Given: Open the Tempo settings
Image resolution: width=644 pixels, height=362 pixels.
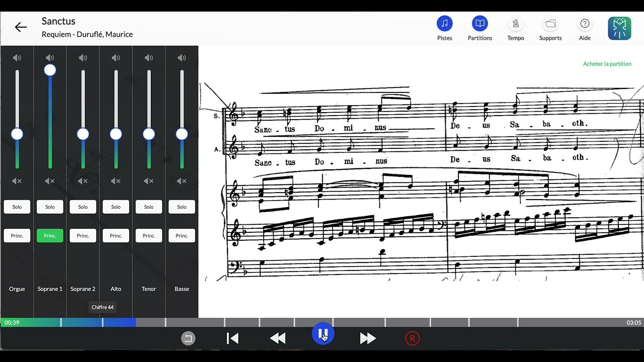Looking at the screenshot, I should [x=516, y=28].
